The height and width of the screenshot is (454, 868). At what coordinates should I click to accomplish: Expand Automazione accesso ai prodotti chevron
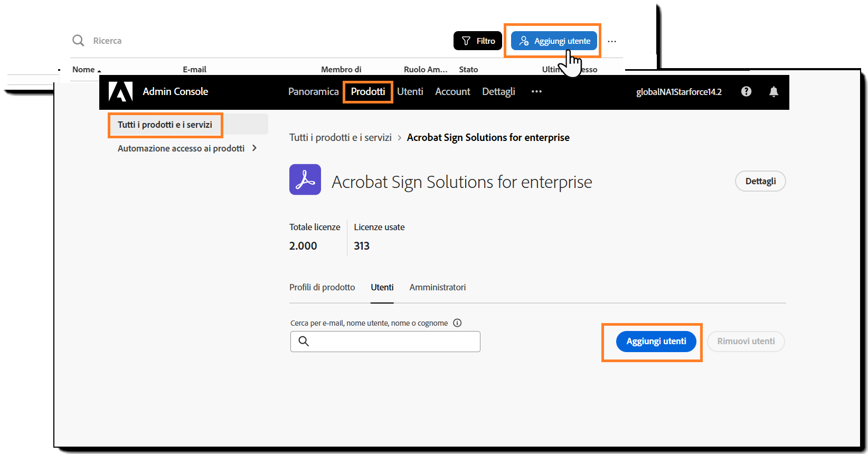(254, 148)
